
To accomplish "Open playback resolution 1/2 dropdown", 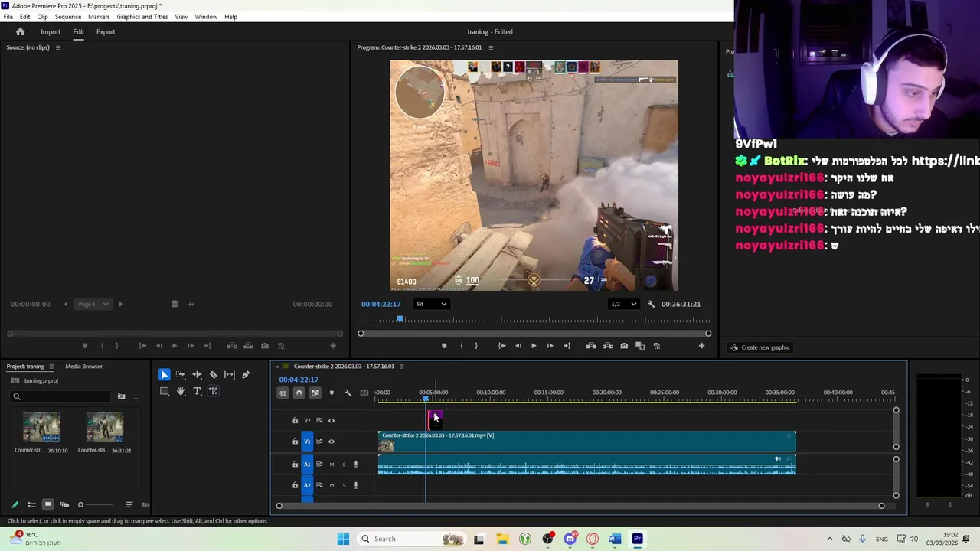I will [x=623, y=304].
